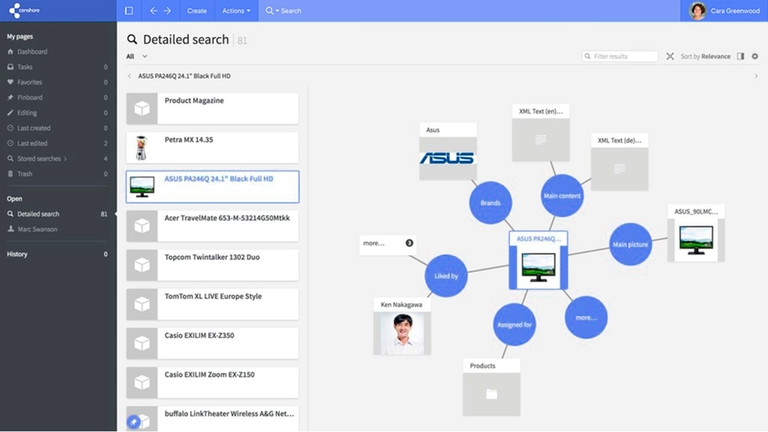Open the search settings gear
This screenshot has height=432, width=768.
[755, 56]
